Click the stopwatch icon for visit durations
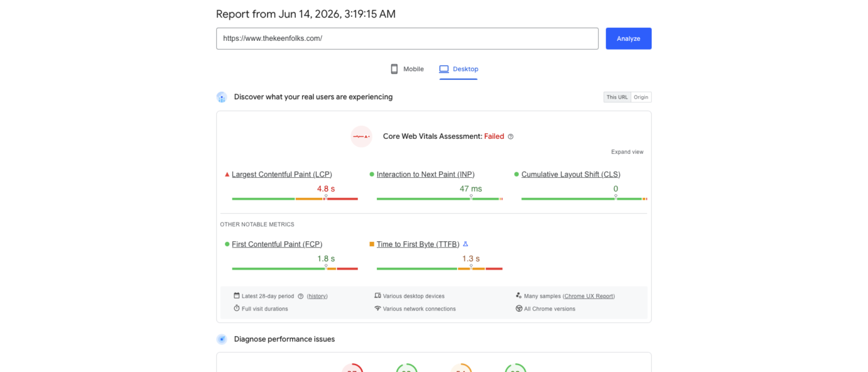This screenshot has height=372, width=868. (236, 308)
